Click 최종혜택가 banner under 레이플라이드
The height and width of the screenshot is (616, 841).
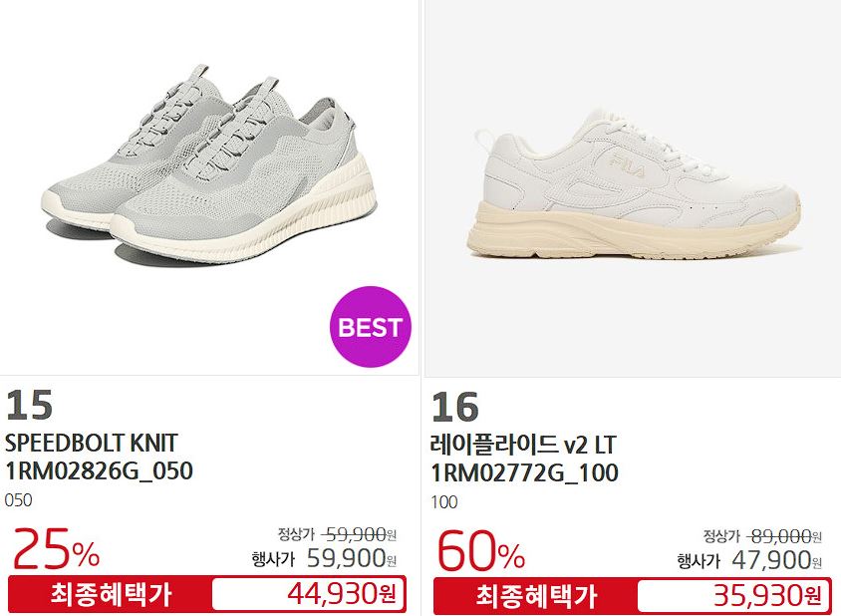point(536,596)
